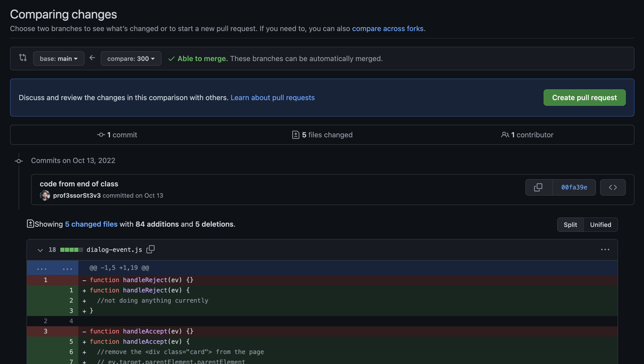The width and height of the screenshot is (644, 364).
Task: Open the base: main branch dropdown
Action: (x=59, y=59)
